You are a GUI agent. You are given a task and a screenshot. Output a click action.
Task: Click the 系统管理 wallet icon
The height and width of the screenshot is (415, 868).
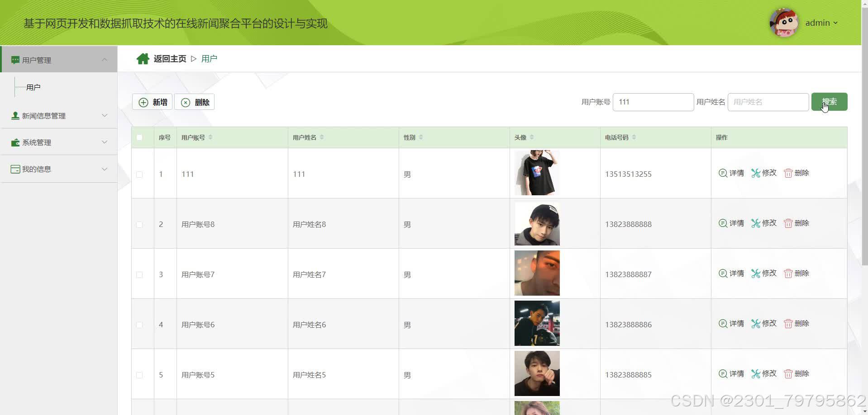[x=15, y=142]
